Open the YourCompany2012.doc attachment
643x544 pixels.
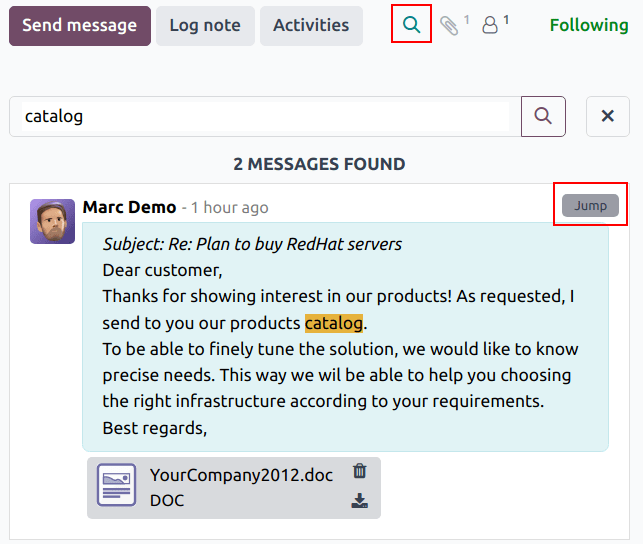(241, 476)
